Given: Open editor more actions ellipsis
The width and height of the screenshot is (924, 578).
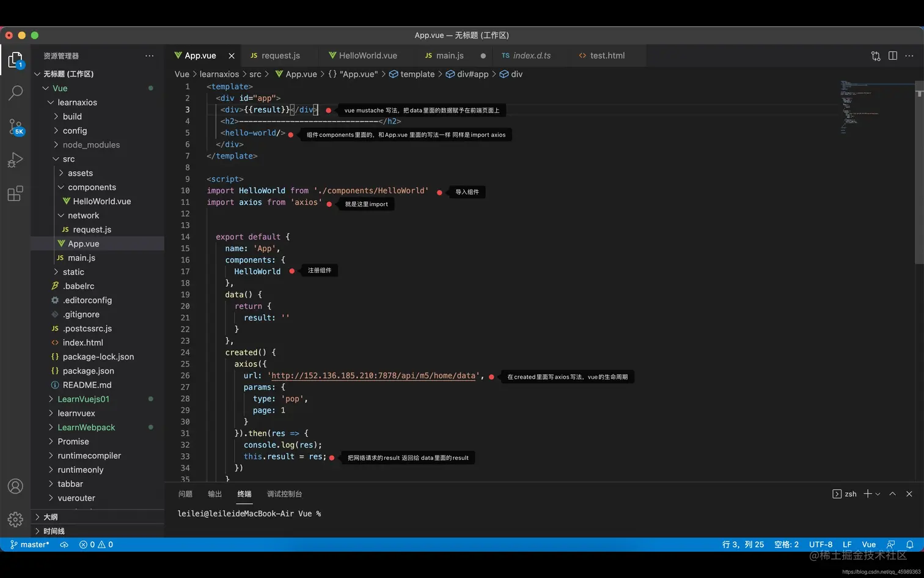Looking at the screenshot, I should tap(909, 56).
